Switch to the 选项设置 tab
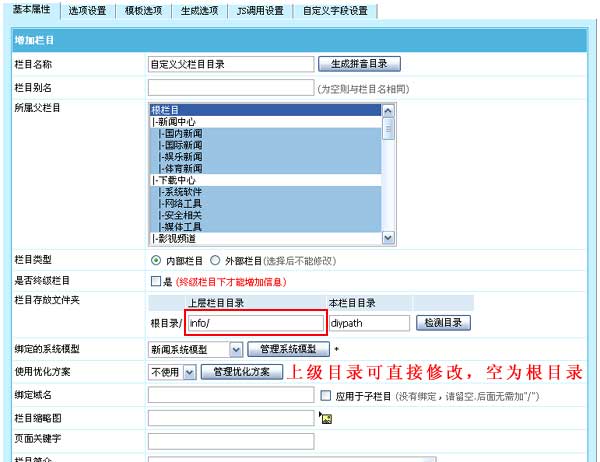The height and width of the screenshot is (462, 600). (x=88, y=11)
